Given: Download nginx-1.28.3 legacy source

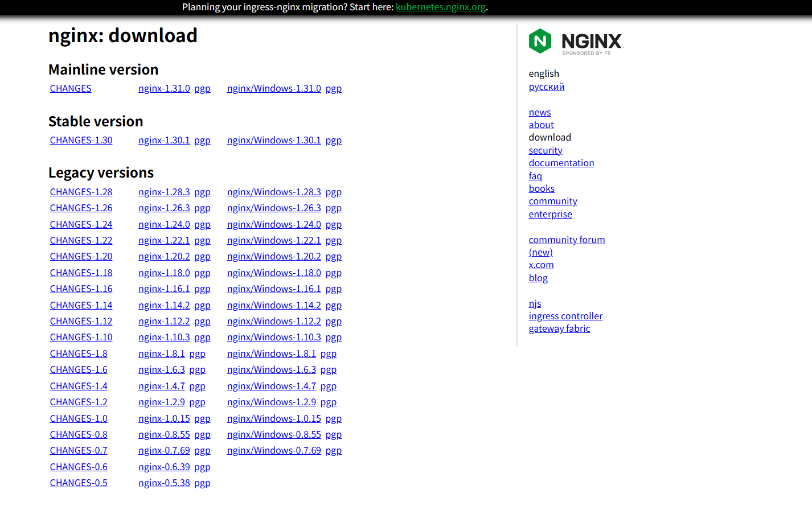Looking at the screenshot, I should point(164,192).
